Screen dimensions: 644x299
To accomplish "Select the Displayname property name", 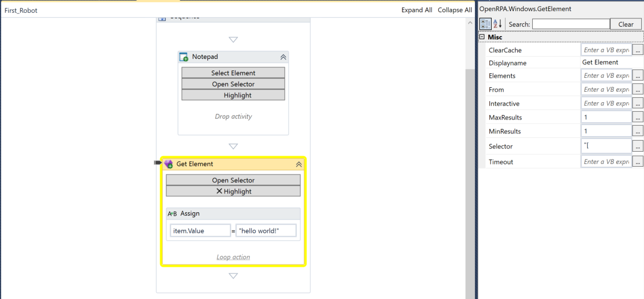I will (508, 63).
